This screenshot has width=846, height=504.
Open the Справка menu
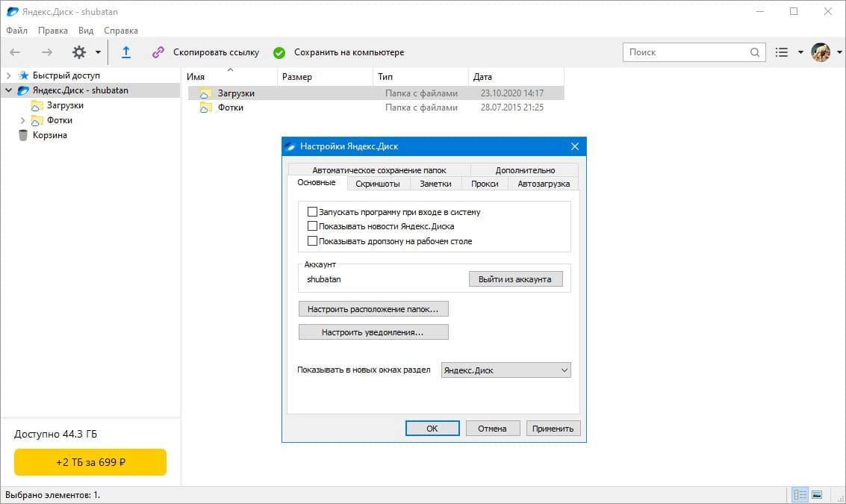coord(121,31)
